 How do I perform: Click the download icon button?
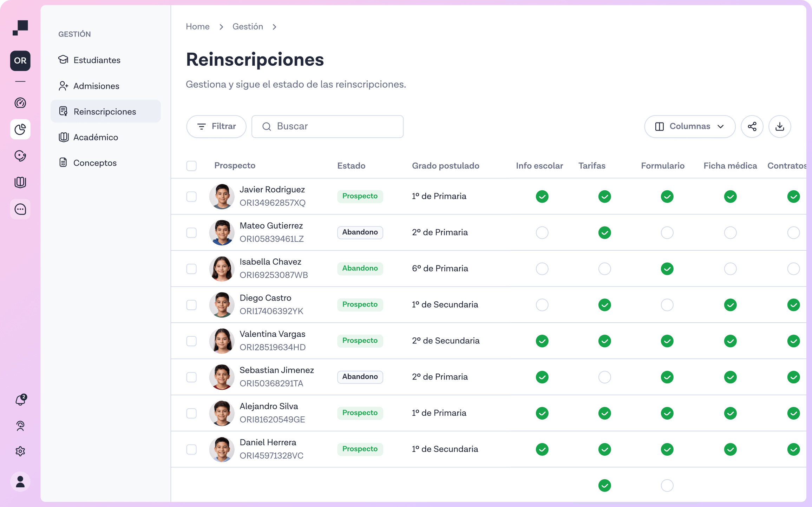(780, 126)
